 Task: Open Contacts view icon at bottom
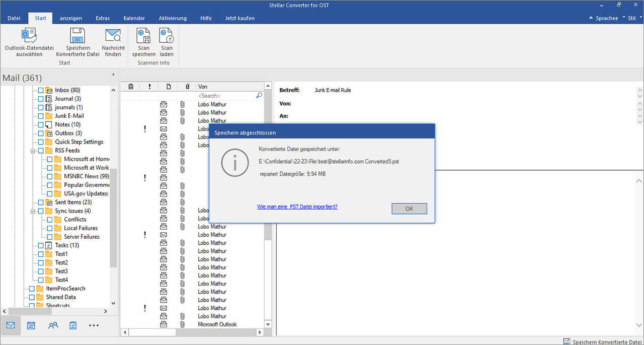[x=53, y=325]
